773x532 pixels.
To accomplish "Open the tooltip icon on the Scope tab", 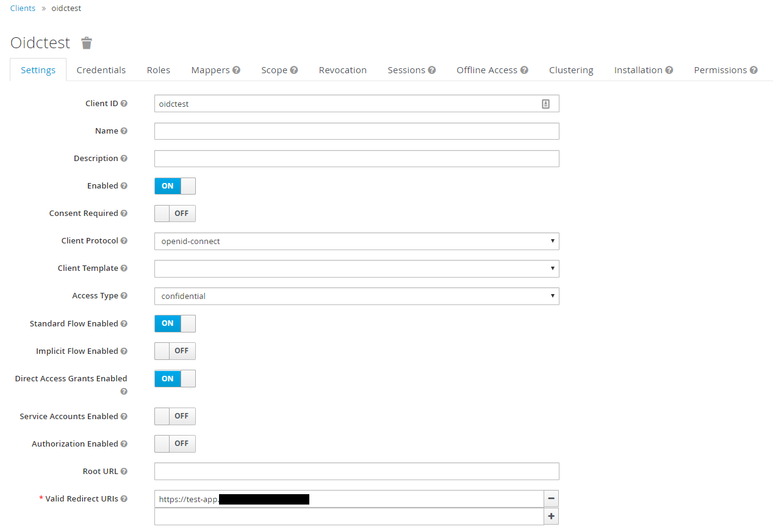I will pos(294,70).
